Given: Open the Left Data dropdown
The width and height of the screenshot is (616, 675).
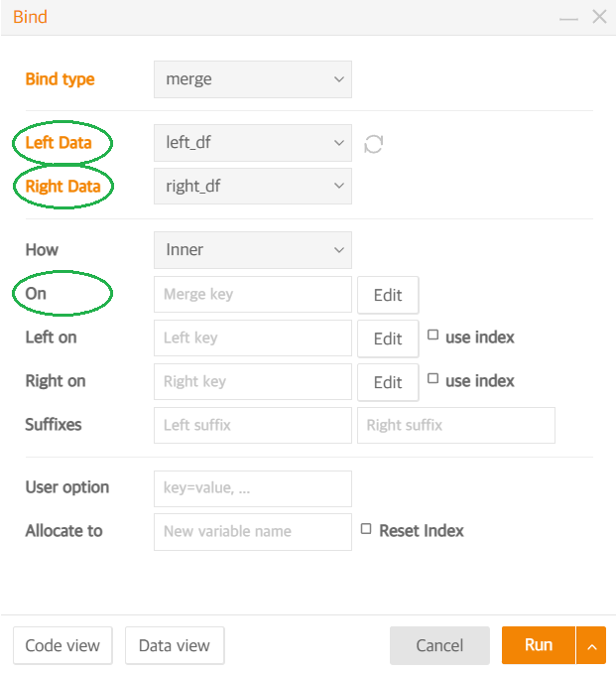Looking at the screenshot, I should tap(253, 143).
